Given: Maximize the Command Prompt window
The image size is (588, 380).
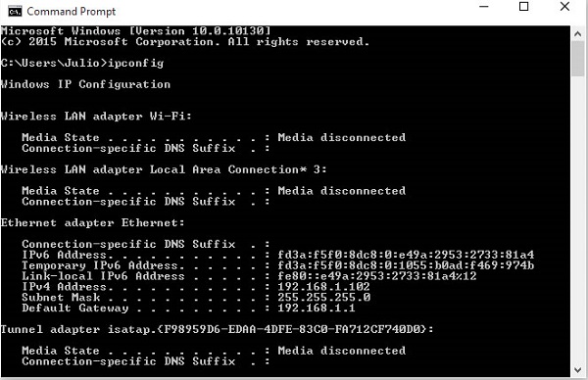Looking at the screenshot, I should pos(524,7).
